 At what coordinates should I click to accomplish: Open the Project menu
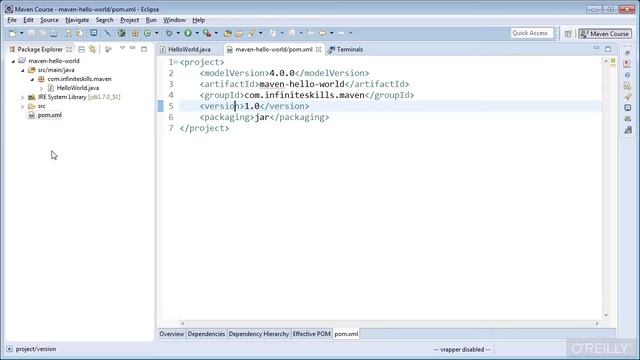[x=130, y=20]
